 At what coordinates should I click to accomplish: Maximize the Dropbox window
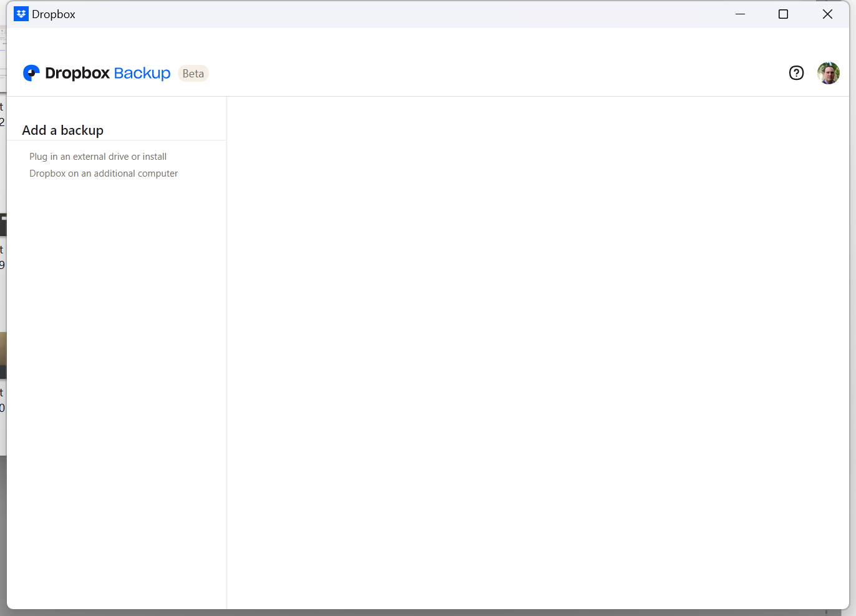tap(784, 14)
